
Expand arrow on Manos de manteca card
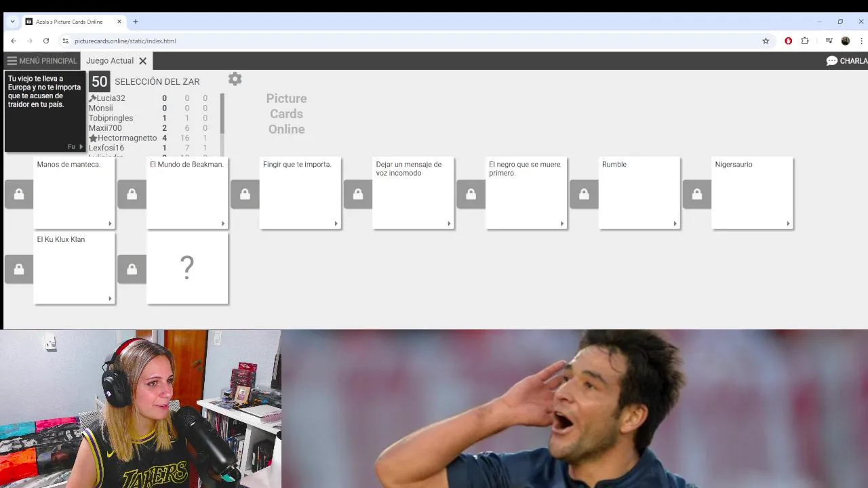coord(110,224)
